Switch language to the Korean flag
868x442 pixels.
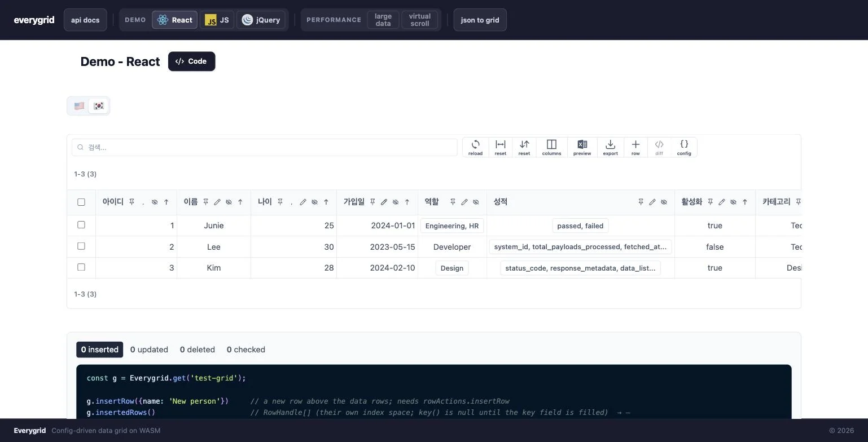tap(98, 106)
